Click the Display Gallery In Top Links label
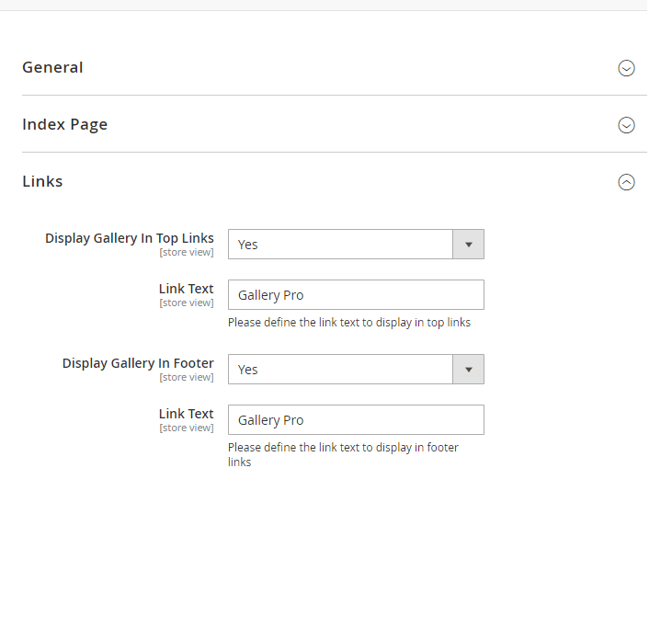 pos(130,238)
